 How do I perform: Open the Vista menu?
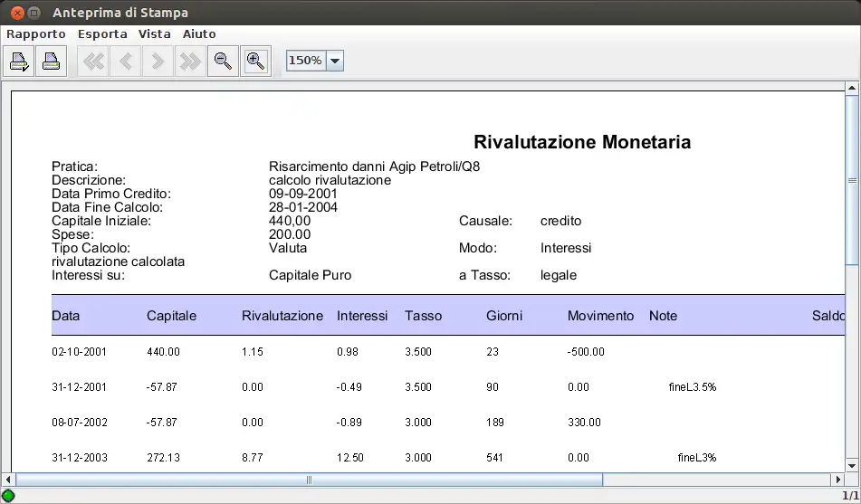(x=155, y=33)
